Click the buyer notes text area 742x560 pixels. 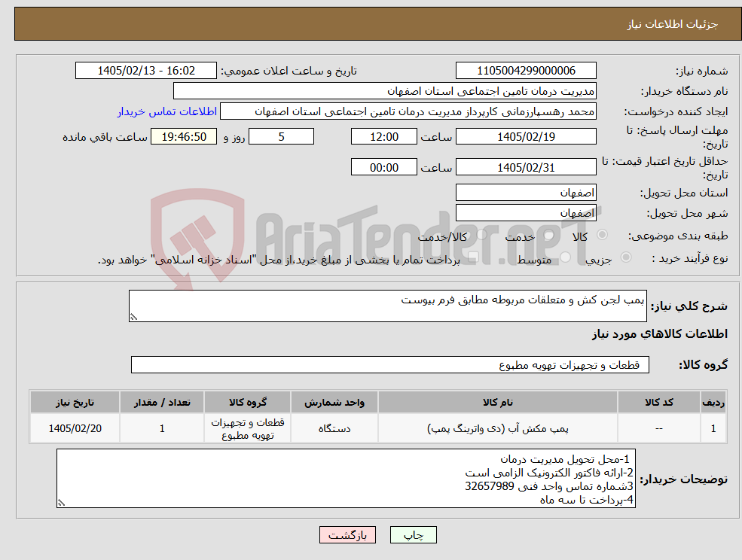346,479
